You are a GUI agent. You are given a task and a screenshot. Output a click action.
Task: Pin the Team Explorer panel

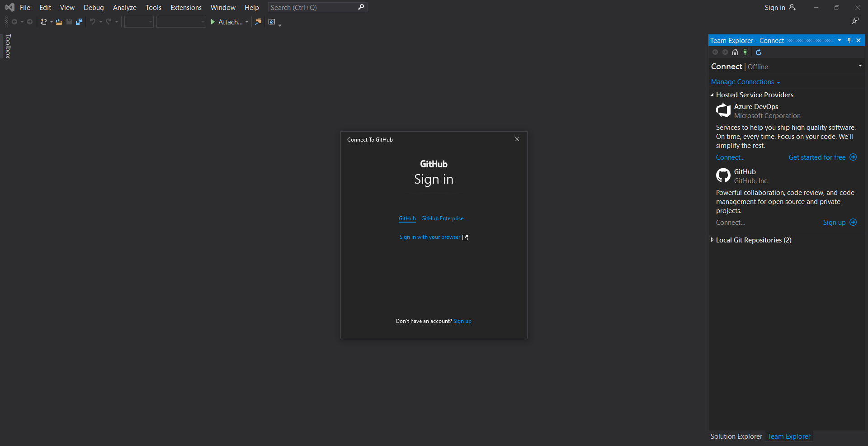click(x=849, y=40)
